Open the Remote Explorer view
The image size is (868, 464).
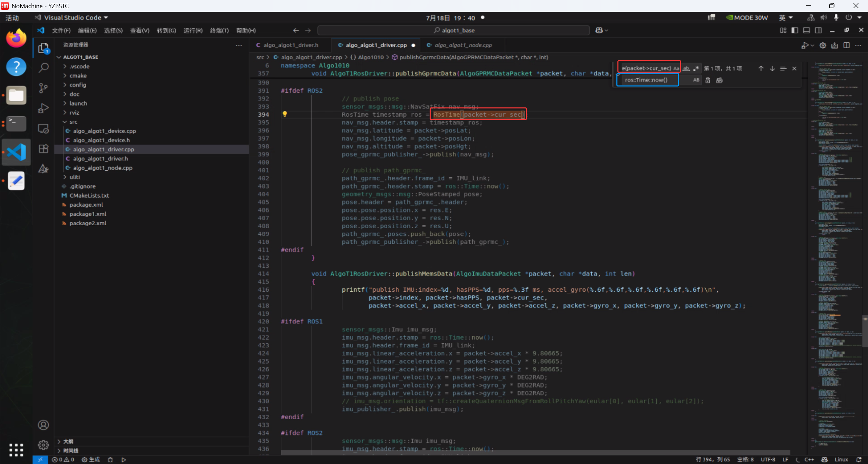[x=43, y=129]
